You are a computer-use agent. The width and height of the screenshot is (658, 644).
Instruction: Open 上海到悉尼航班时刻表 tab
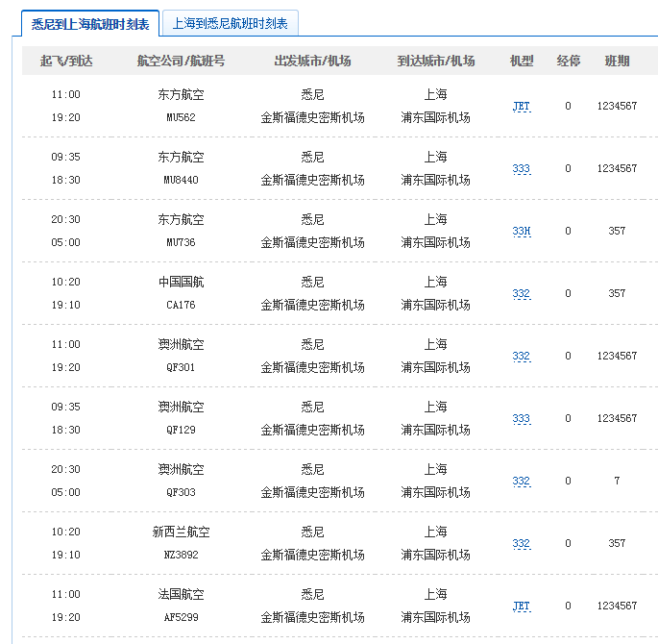230,23
